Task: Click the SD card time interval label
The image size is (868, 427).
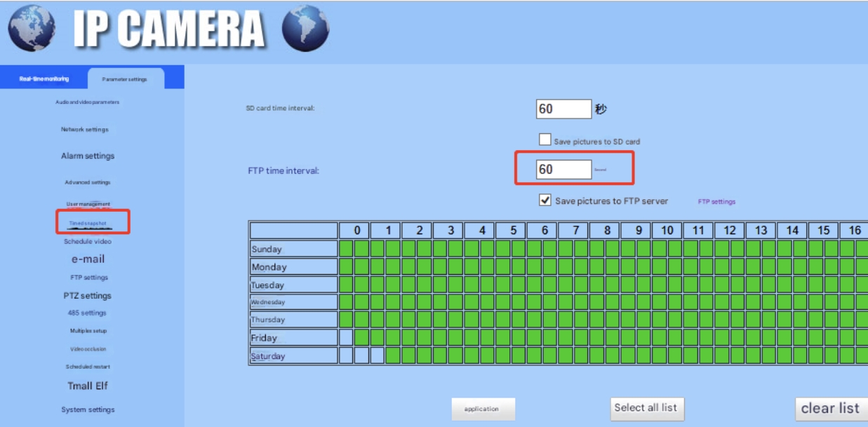Action: [280, 109]
